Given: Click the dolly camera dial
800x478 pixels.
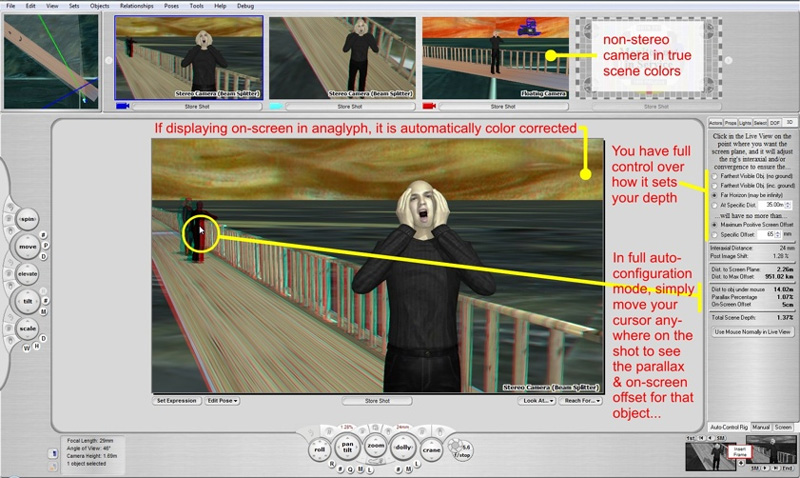Looking at the screenshot, I should click(x=403, y=447).
